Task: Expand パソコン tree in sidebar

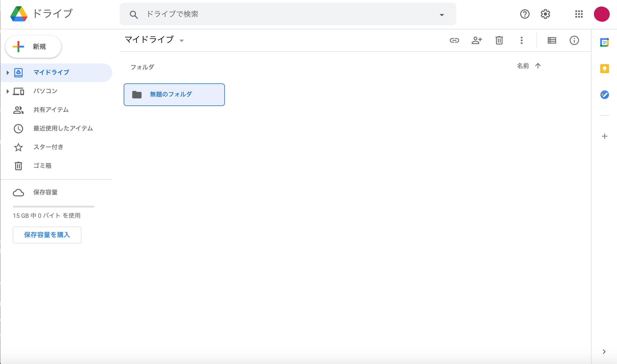Action: click(x=8, y=91)
